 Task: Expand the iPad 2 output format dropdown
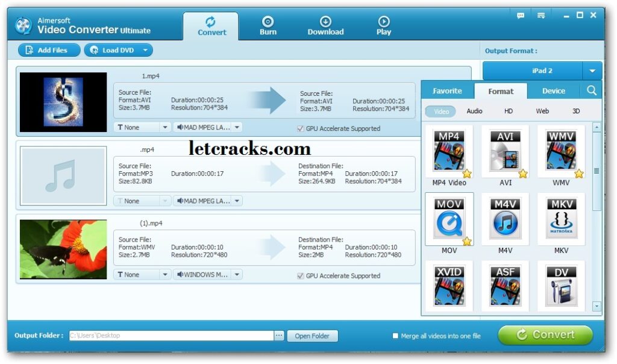[x=592, y=71]
